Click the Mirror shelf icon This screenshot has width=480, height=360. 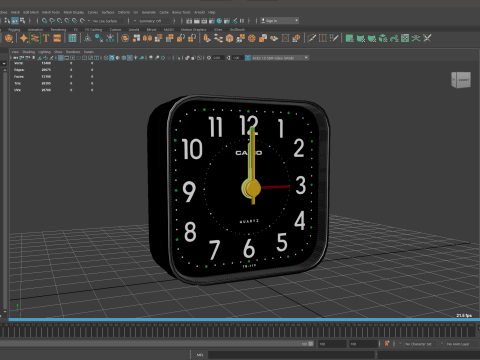147,38
